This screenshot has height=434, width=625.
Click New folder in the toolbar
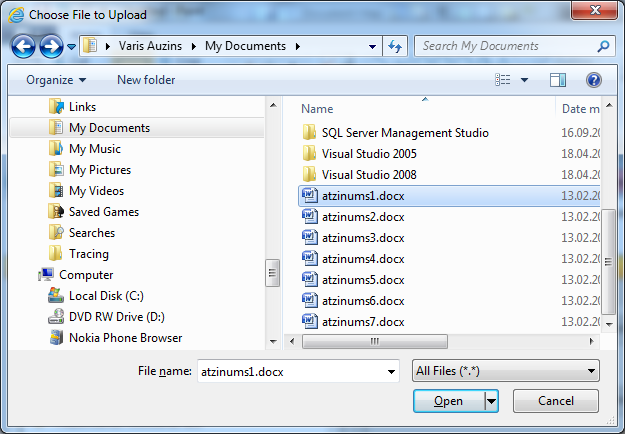146,79
